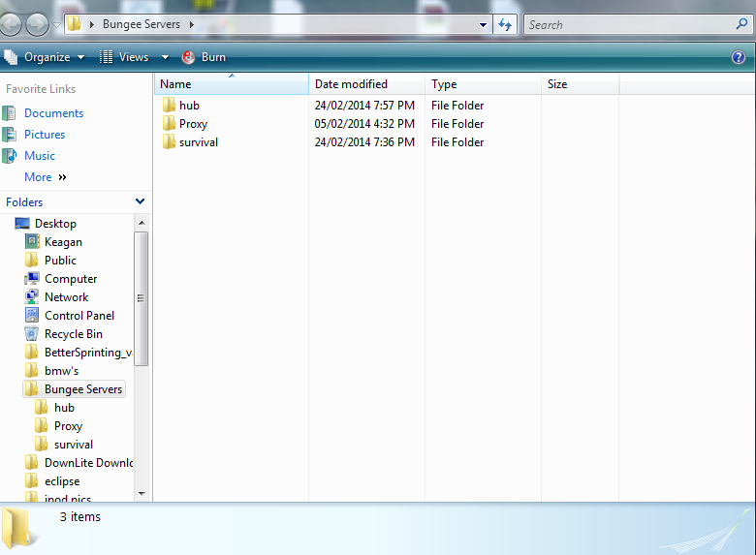The height and width of the screenshot is (555, 756).
Task: Open recent pages dropdown beside Forward button
Action: (56, 24)
